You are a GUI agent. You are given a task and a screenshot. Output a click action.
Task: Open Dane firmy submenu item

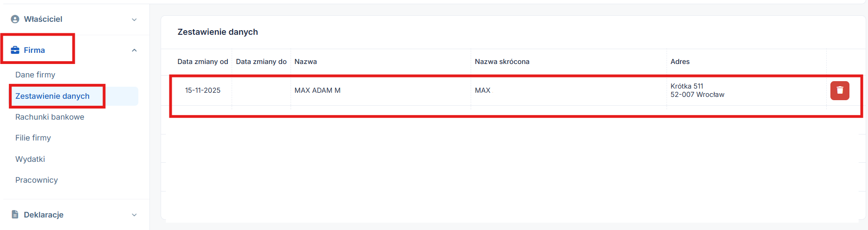pos(35,75)
